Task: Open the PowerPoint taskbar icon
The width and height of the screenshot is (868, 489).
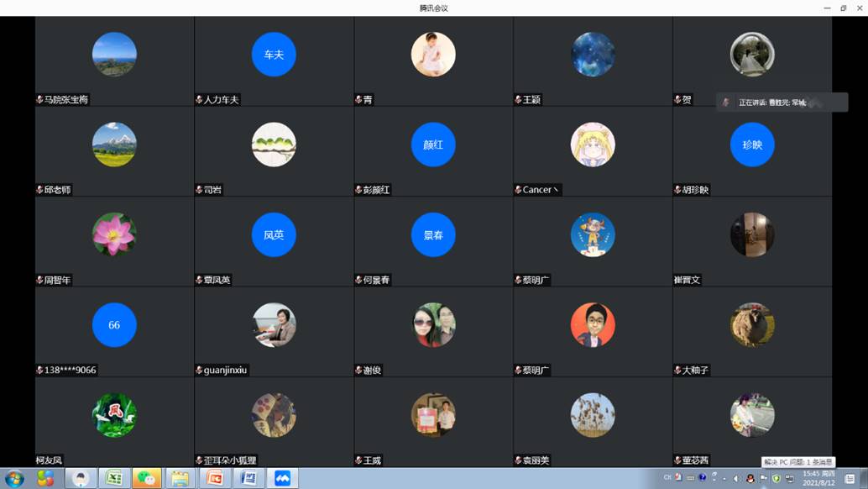Action: pyautogui.click(x=215, y=478)
